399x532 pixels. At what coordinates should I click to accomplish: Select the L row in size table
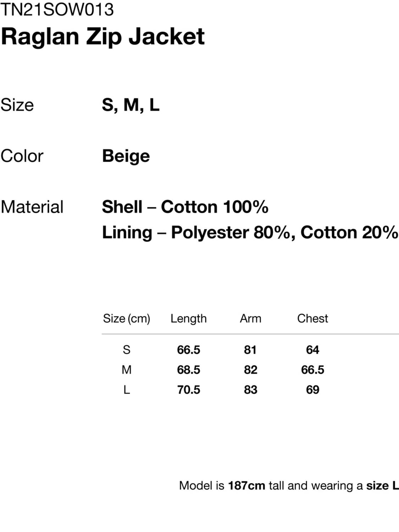pos(127,390)
